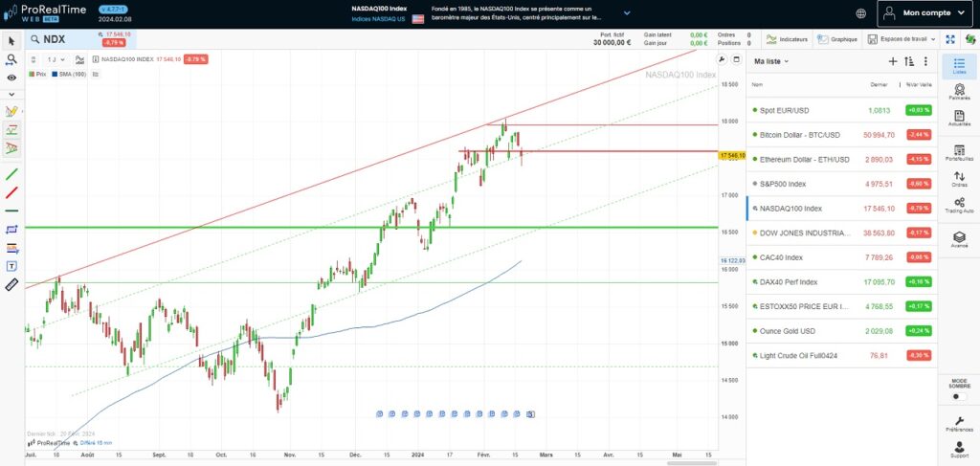Screen dimensions: 980x466
Task: Select the arrow cursor tool
Action: pyautogui.click(x=11, y=41)
